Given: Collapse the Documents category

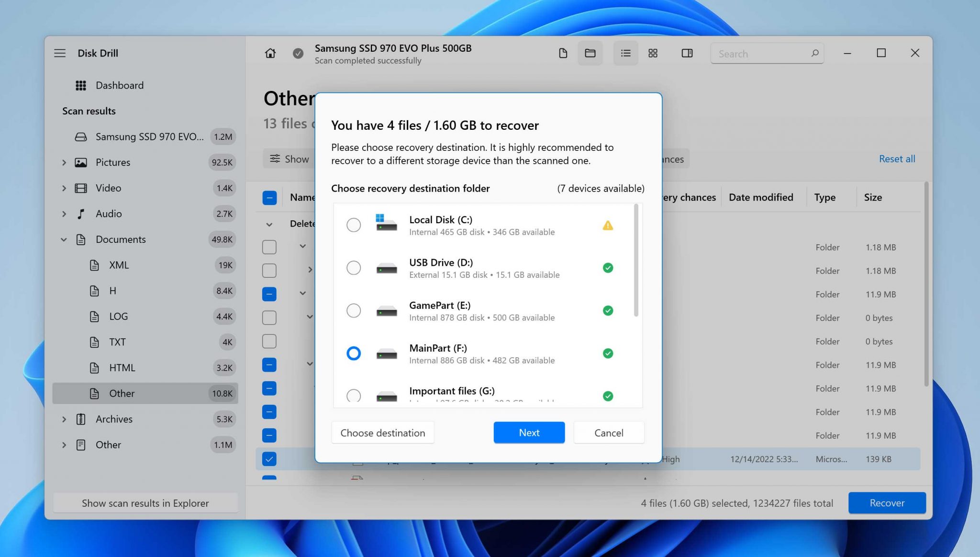Looking at the screenshot, I should (64, 239).
